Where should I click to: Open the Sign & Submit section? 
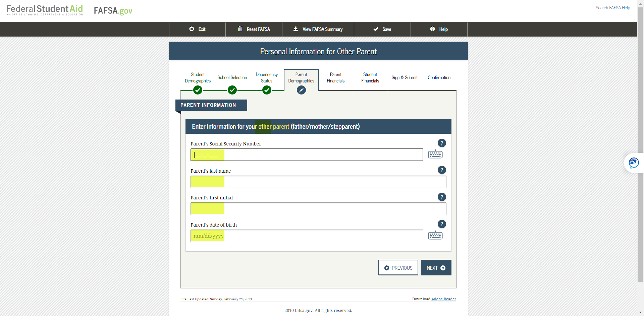405,77
